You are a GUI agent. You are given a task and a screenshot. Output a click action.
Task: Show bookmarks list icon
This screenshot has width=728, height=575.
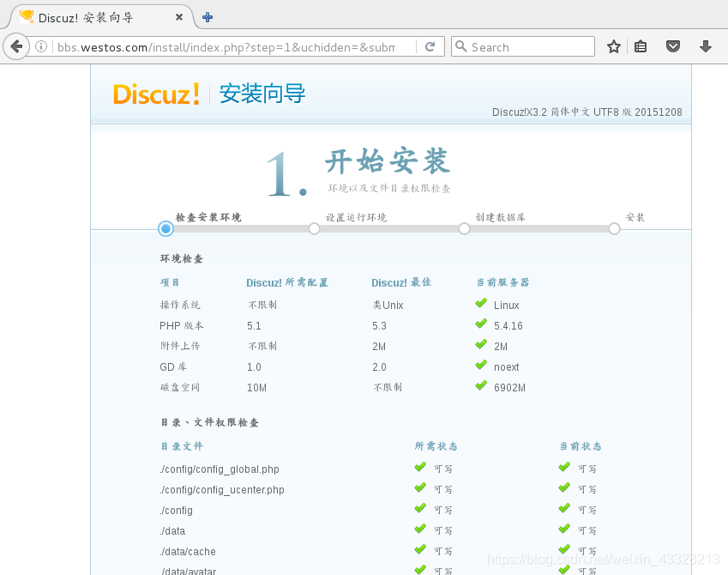coord(641,46)
